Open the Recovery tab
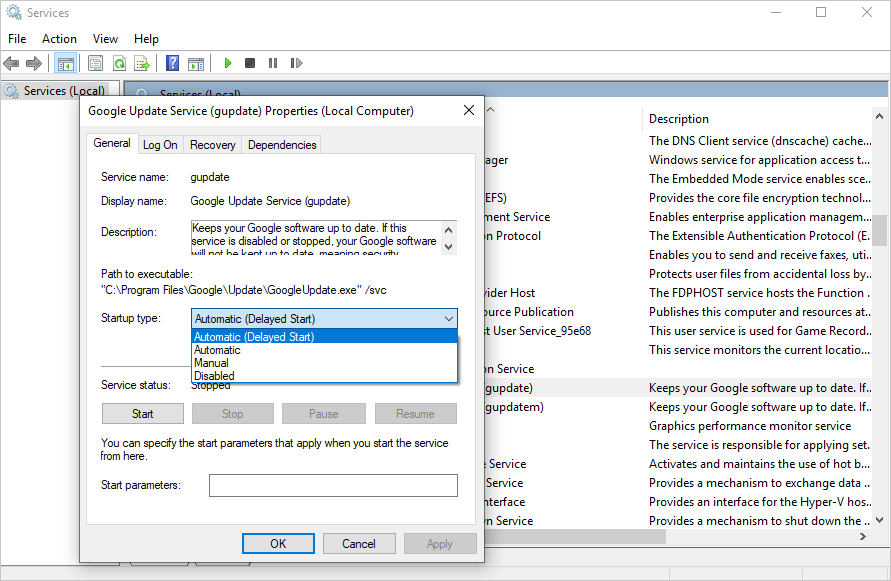The height and width of the screenshot is (581, 891). pyautogui.click(x=212, y=145)
